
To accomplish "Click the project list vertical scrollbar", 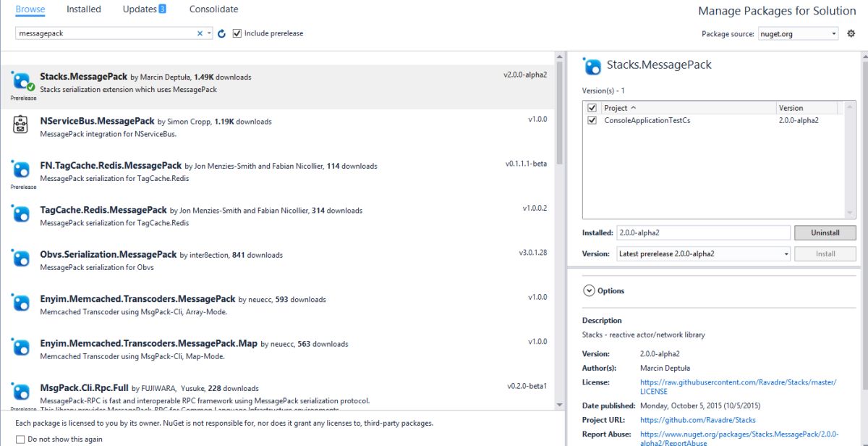I will 851,159.
